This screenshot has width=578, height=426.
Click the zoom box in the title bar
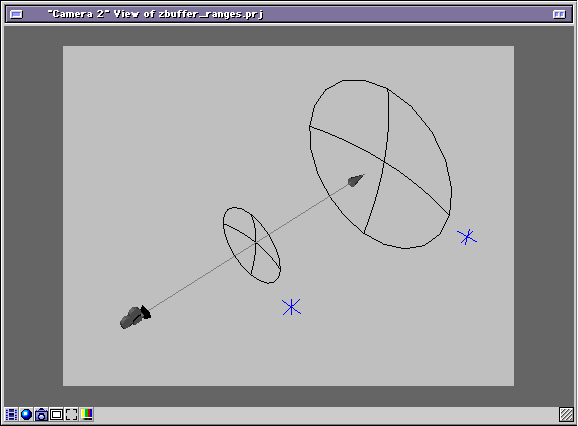click(559, 14)
